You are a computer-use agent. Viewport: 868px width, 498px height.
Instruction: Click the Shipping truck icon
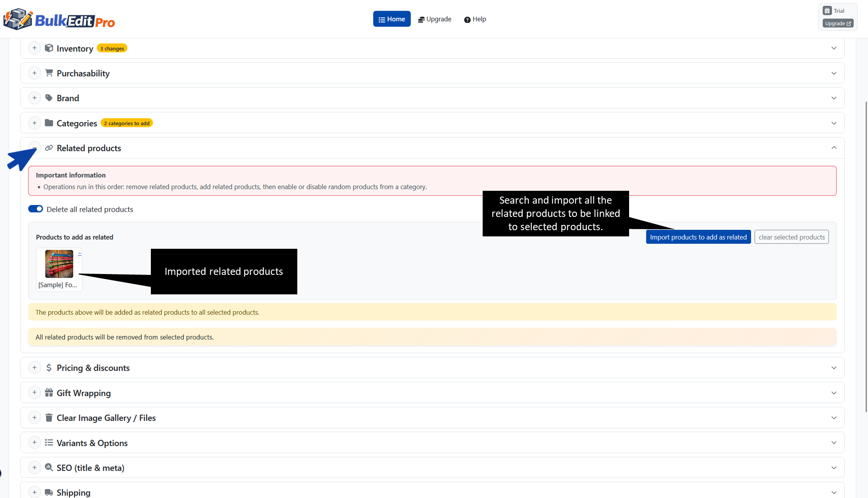pos(49,492)
